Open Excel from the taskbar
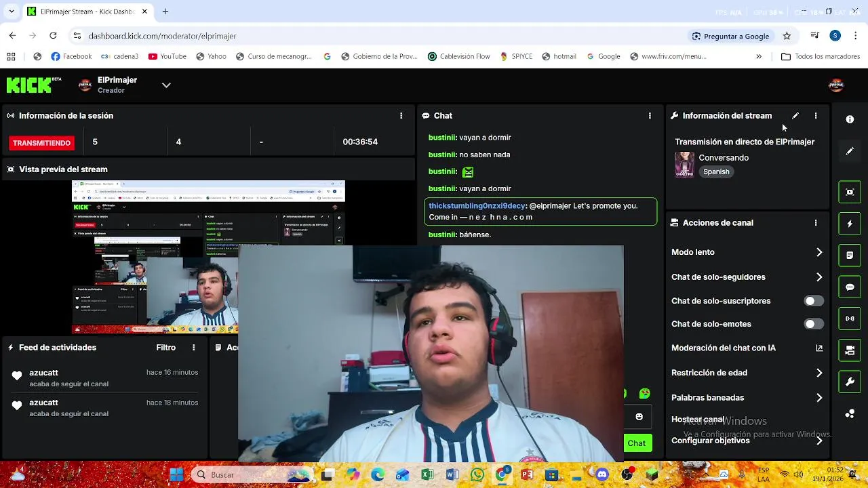The image size is (868, 488). tap(427, 474)
